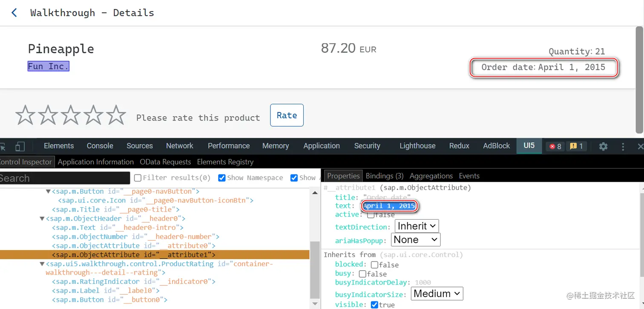
Task: Click the title value Order date
Action: tap(387, 197)
